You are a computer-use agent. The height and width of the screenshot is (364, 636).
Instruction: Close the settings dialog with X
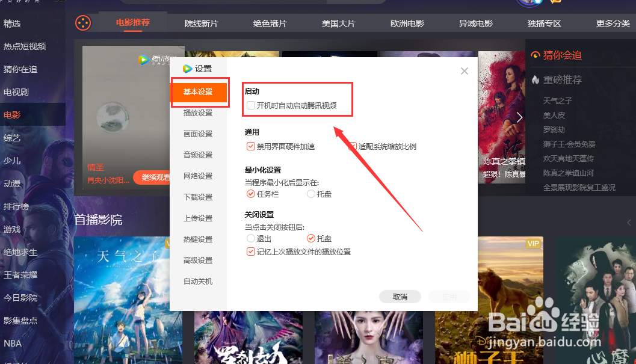pos(465,71)
